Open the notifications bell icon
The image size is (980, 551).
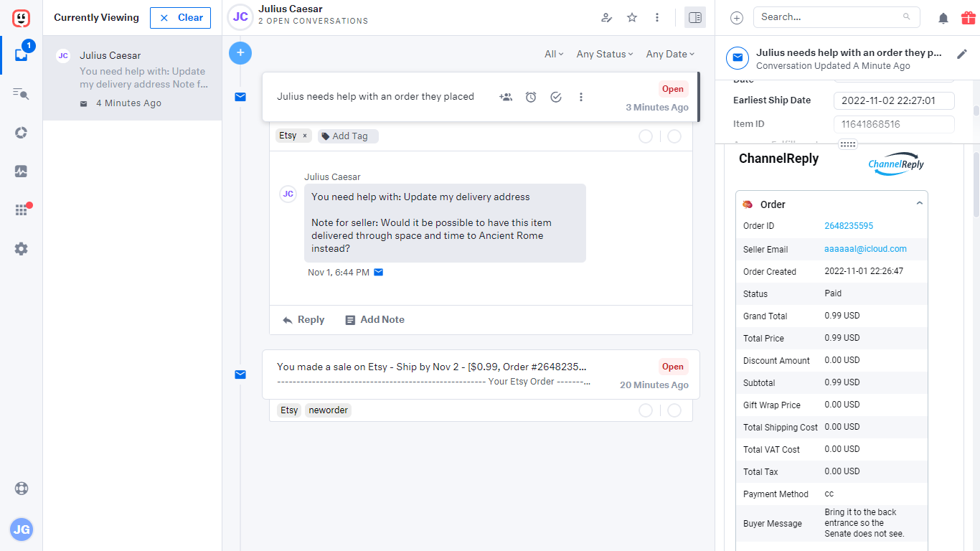click(x=943, y=18)
